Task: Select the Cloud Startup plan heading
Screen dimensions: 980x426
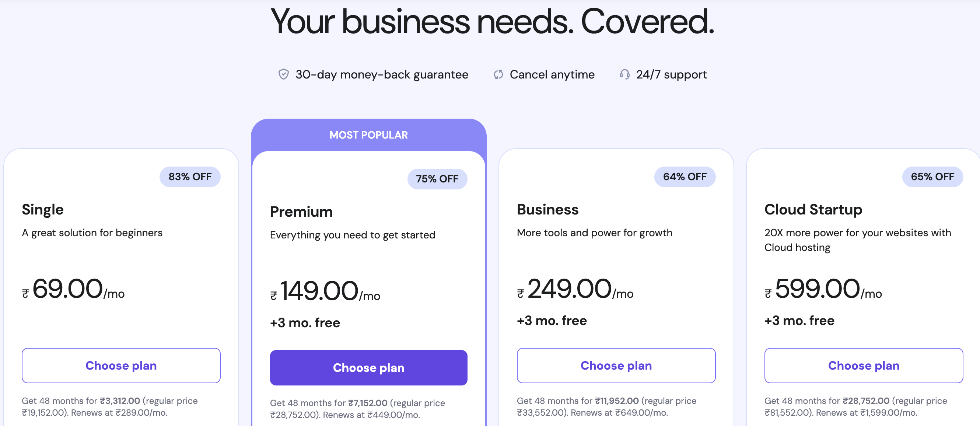Action: pyautogui.click(x=813, y=209)
